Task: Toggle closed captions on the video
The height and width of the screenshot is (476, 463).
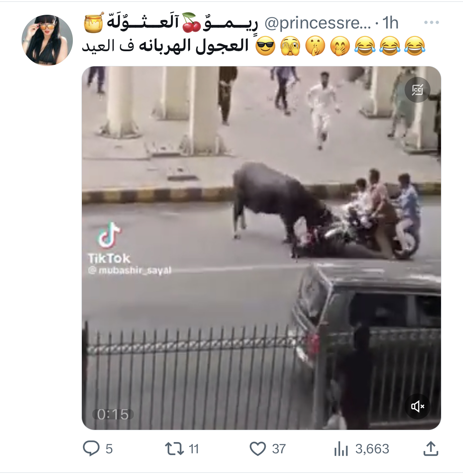Action: click(417, 89)
